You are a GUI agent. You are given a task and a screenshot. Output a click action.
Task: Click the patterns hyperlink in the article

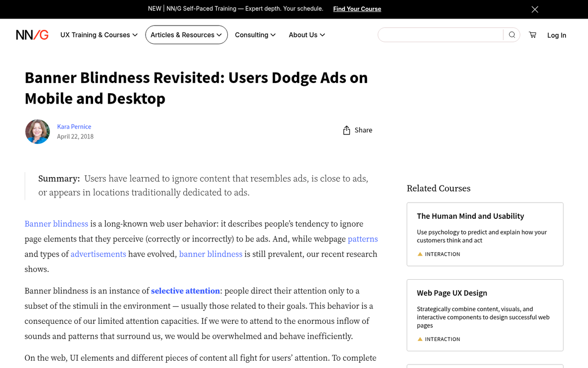click(x=363, y=239)
